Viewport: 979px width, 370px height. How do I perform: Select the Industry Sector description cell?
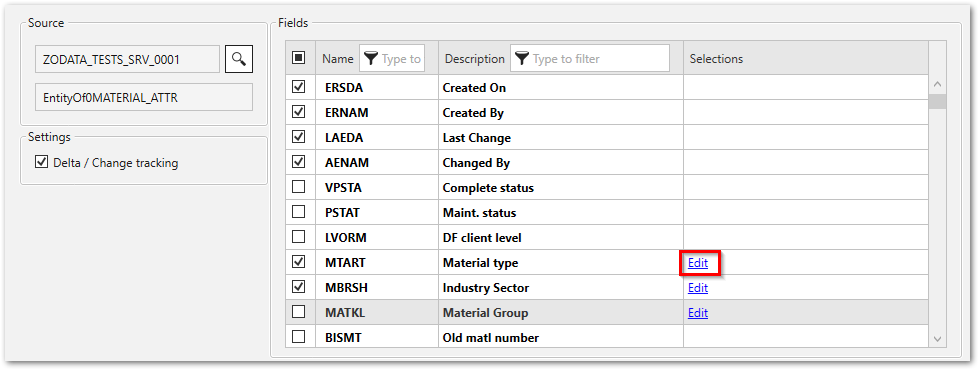point(561,288)
